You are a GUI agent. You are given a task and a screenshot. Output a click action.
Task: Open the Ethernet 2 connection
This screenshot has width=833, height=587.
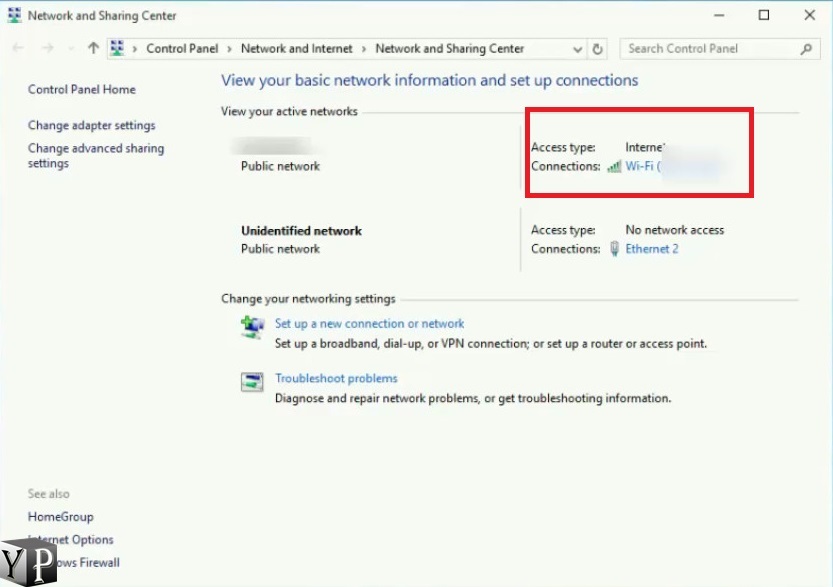coord(652,249)
